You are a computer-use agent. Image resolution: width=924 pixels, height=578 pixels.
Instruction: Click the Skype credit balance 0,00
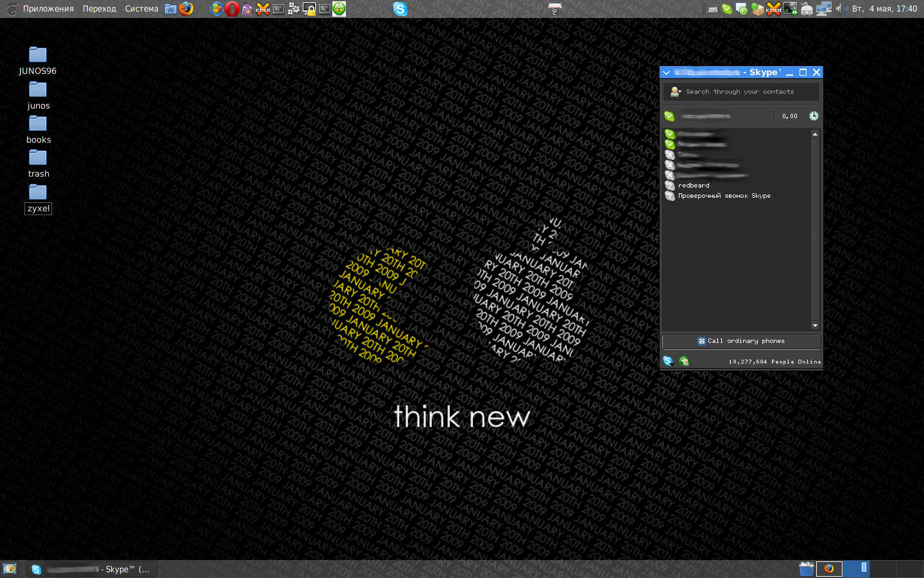[790, 116]
